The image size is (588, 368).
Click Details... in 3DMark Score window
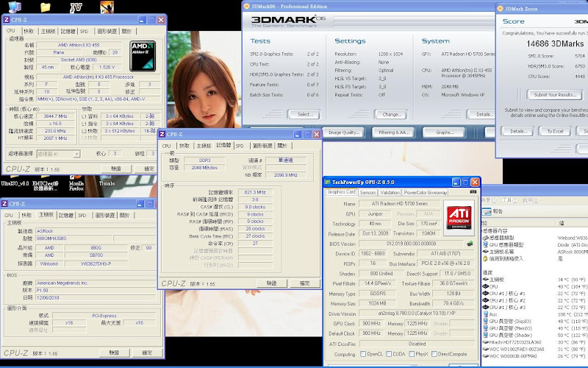(x=517, y=131)
